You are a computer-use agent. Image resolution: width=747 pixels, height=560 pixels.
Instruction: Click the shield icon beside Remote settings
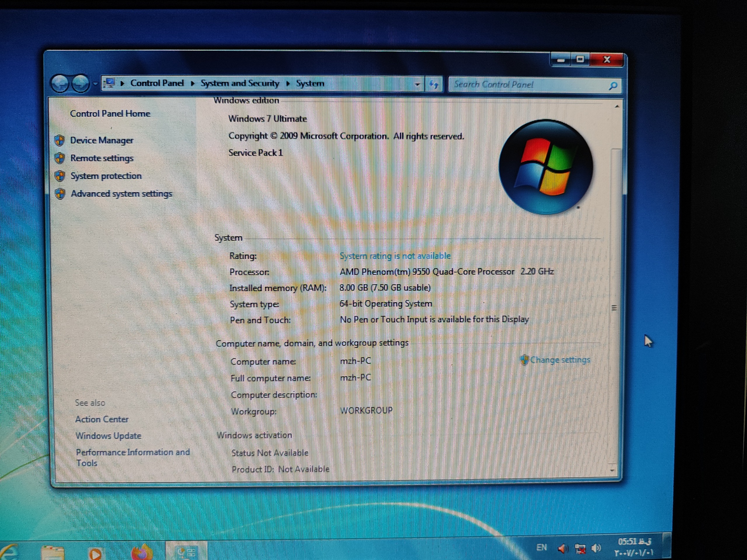[60, 157]
